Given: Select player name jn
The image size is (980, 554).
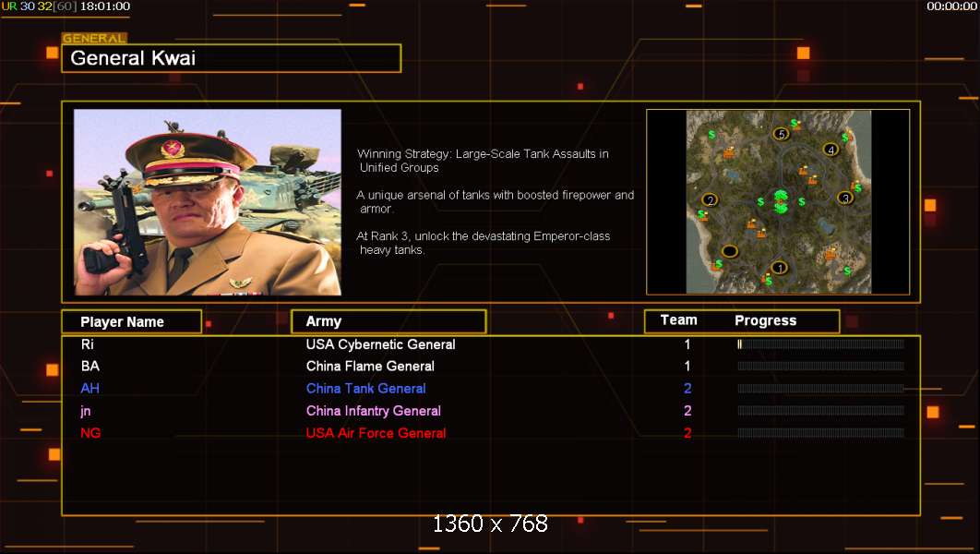Looking at the screenshot, I should tap(86, 412).
